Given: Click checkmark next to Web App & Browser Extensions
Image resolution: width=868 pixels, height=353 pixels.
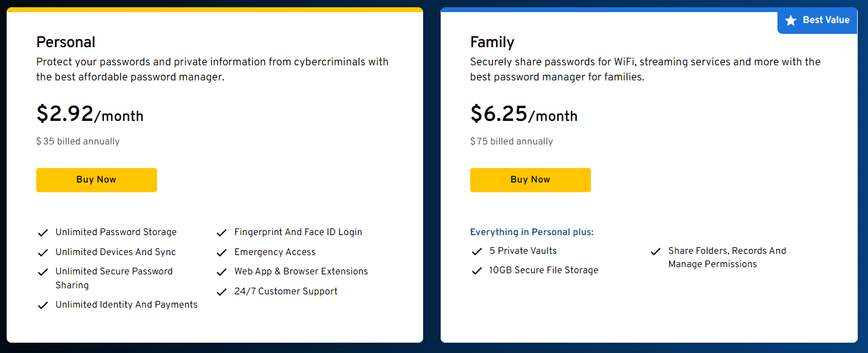Looking at the screenshot, I should click(222, 272).
